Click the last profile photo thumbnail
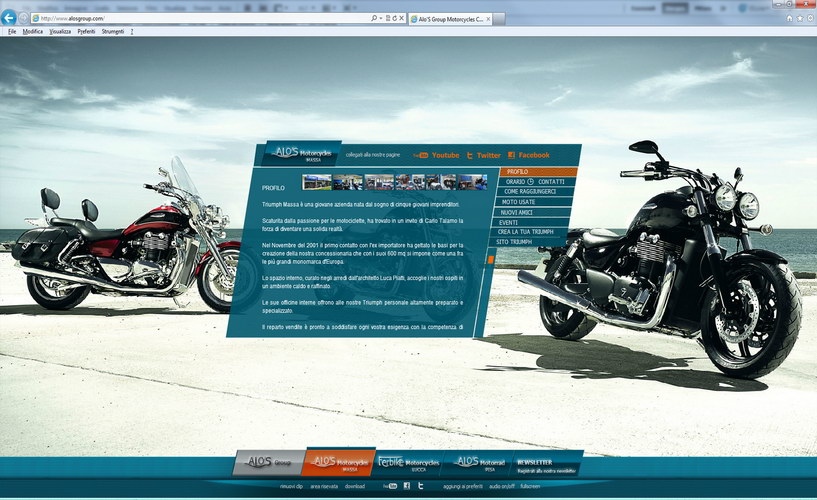 click(473, 182)
